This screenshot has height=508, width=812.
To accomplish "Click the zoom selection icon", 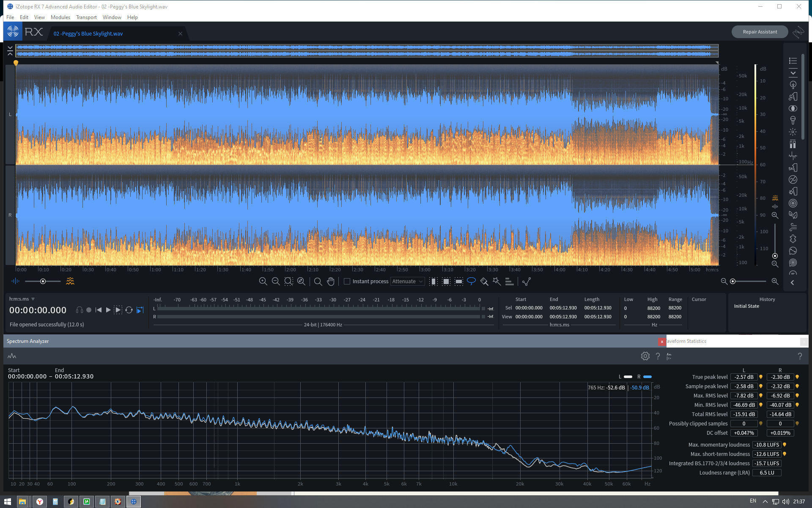I will tap(288, 281).
